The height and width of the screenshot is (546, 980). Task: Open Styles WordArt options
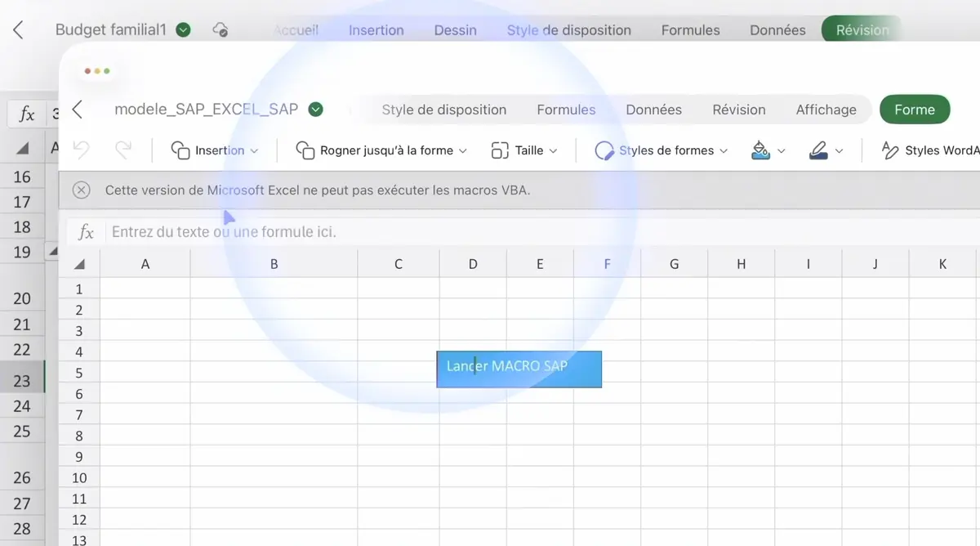click(x=931, y=150)
